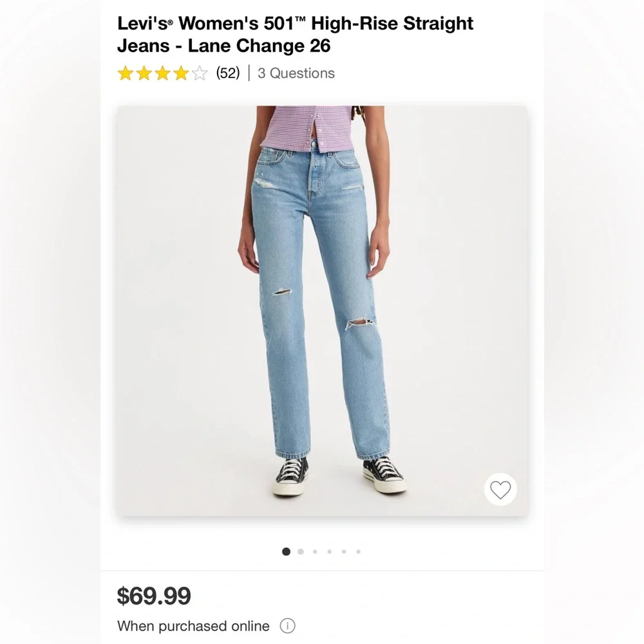The height and width of the screenshot is (644, 644).
Task: Toggle the wishlist heart for these jeans
Action: (x=500, y=489)
